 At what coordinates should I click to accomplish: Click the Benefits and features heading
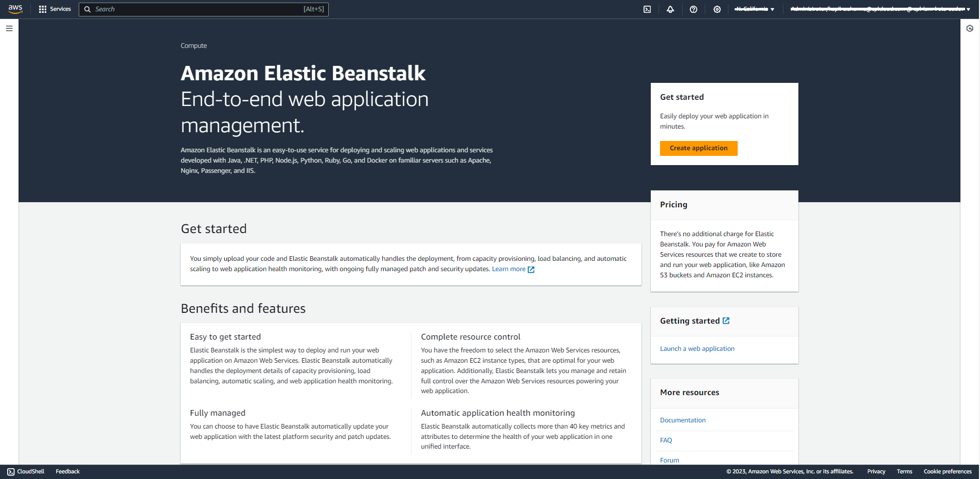point(243,309)
